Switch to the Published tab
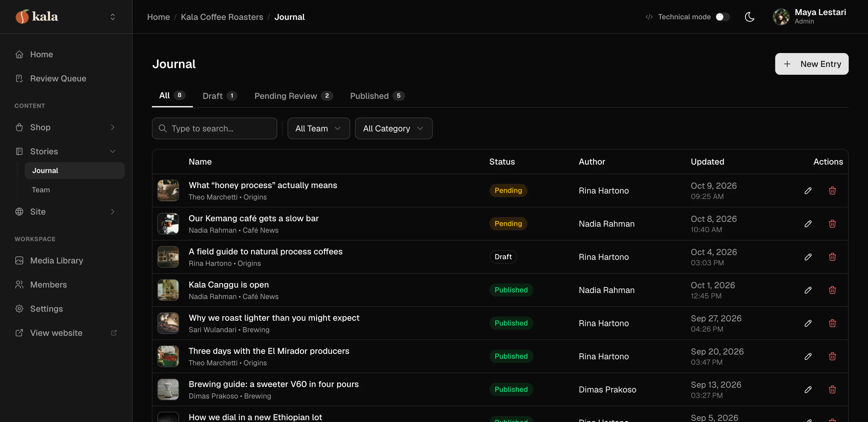The image size is (868, 422). (x=377, y=96)
